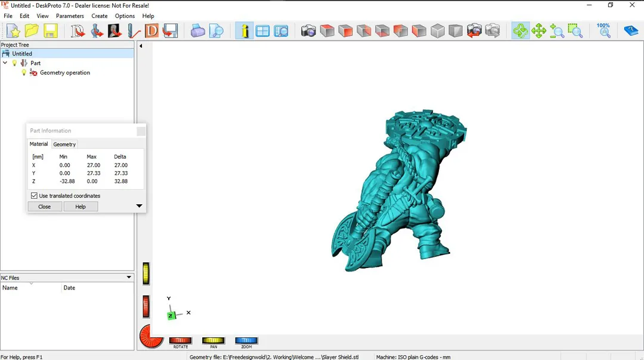This screenshot has height=360, width=644.
Task: Switch to bottom view with the fourth cube icon
Action: (382, 31)
